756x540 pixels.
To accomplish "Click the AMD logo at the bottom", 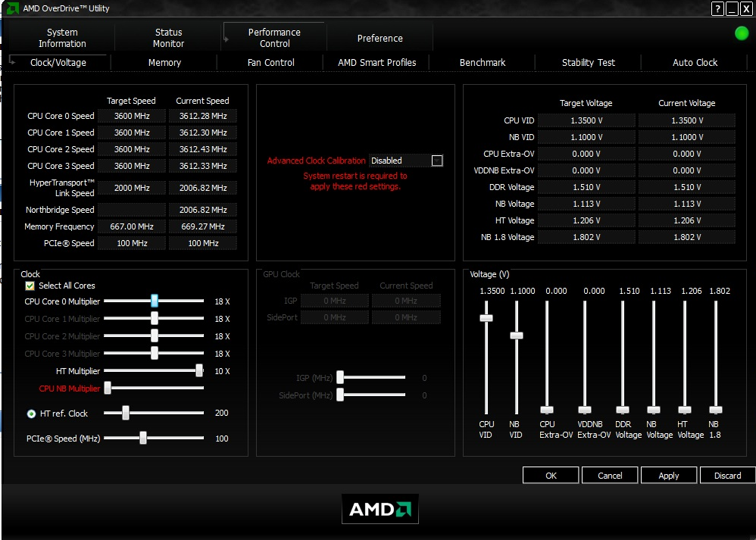I will pos(380,509).
